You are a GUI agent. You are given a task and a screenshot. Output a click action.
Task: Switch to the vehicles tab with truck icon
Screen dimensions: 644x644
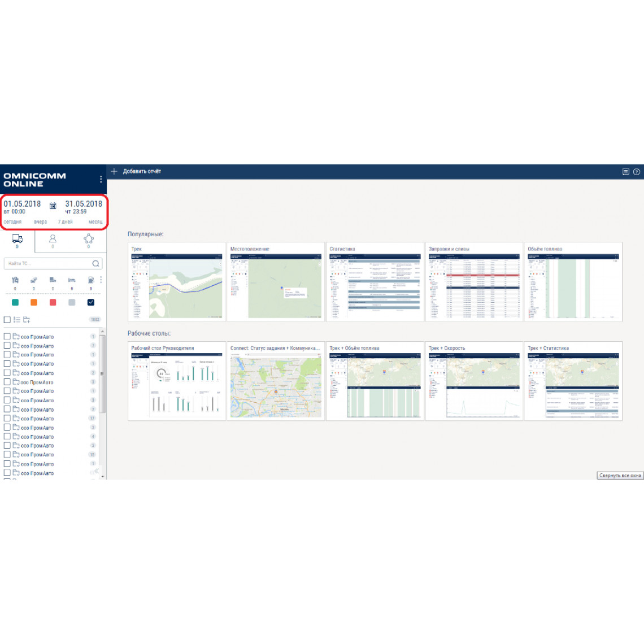coord(17,240)
